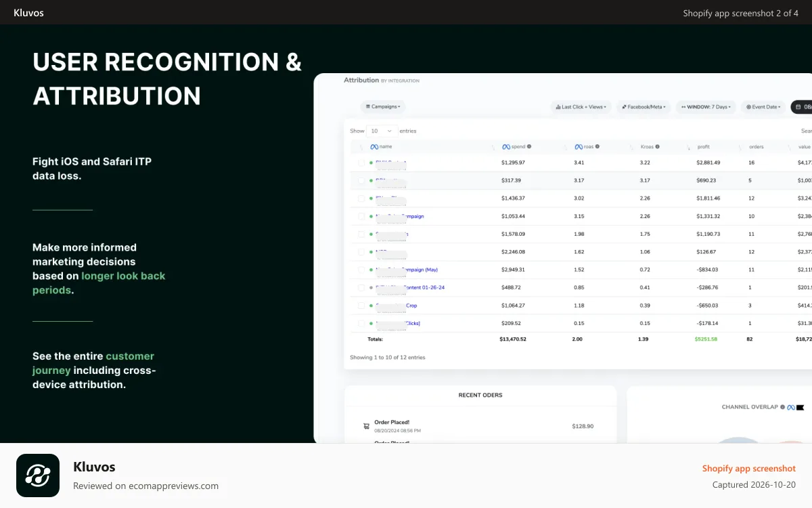Viewport: 812px width, 508px height.
Task: Tick the checkbox in the $1,578.09 spend row
Action: tap(361, 234)
